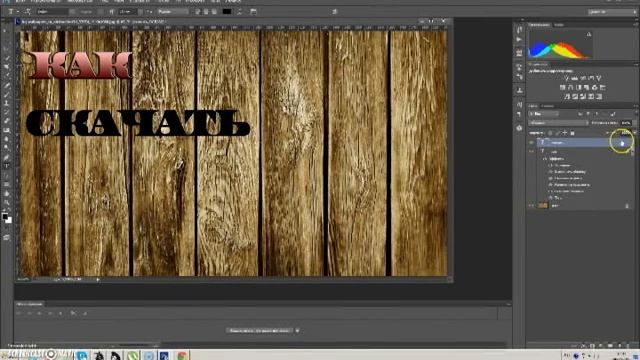Click the timeline Play button
The image size is (640, 360).
tap(39, 313)
